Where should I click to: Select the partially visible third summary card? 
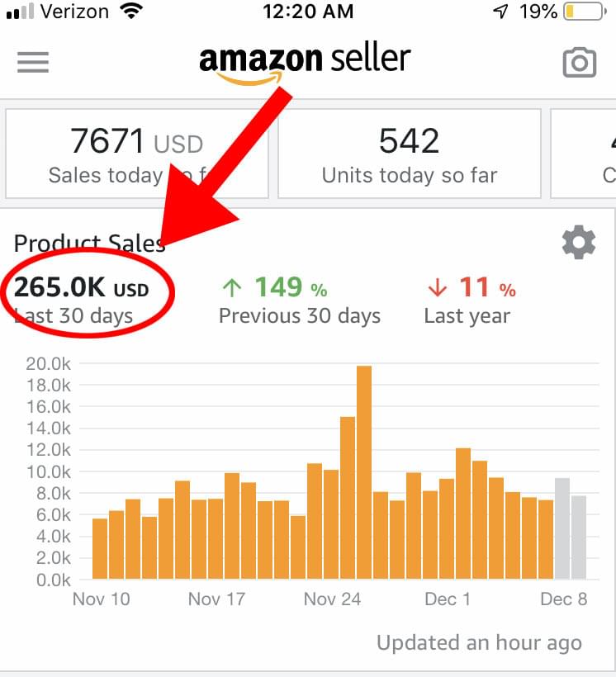coord(583,154)
